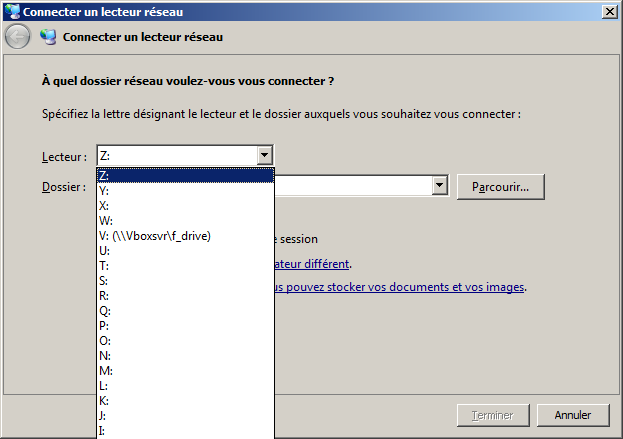Expand the Dossier combo box arrow

439,186
